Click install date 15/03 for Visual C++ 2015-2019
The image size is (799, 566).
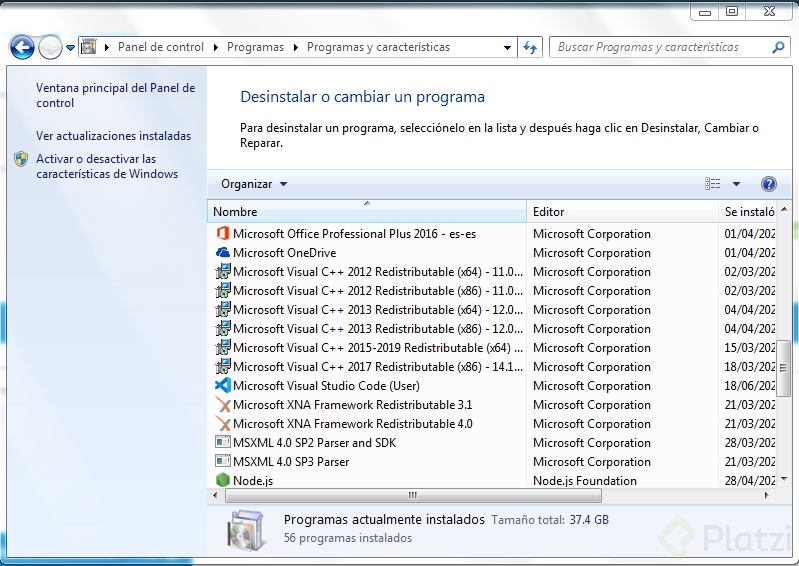point(750,348)
